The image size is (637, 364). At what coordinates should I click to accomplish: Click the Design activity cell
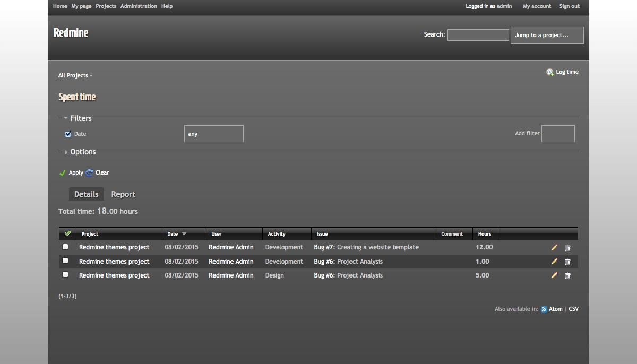274,275
